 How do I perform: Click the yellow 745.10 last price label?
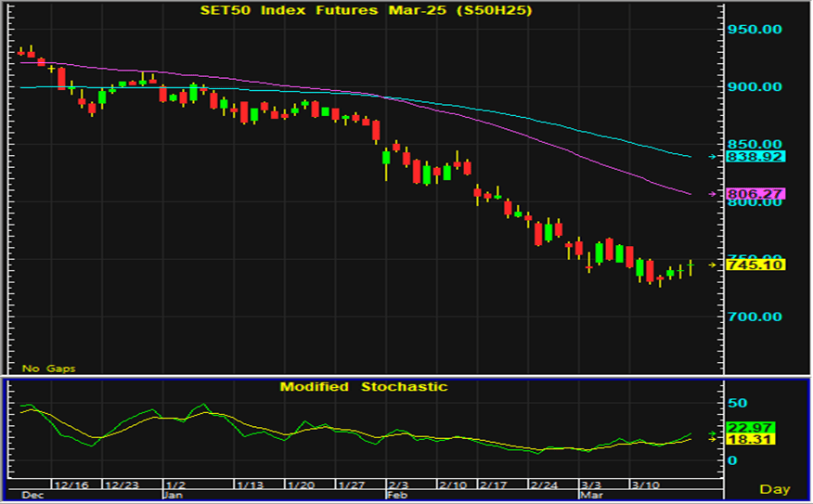point(755,265)
